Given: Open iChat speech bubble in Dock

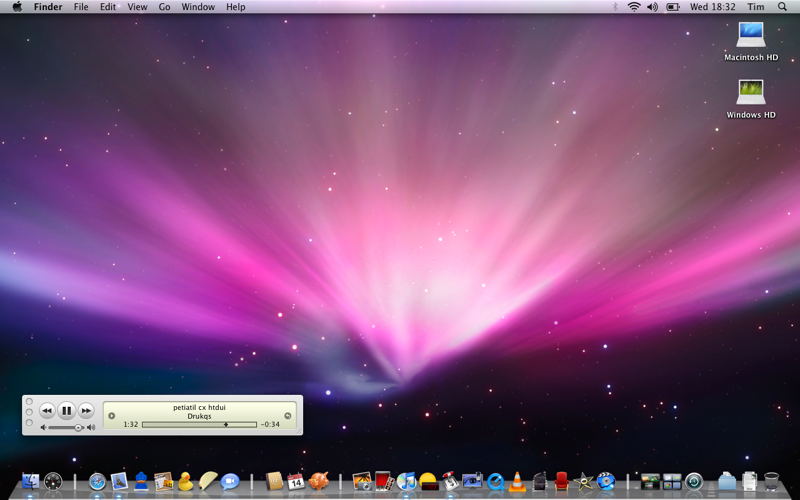Looking at the screenshot, I should pos(230,481).
